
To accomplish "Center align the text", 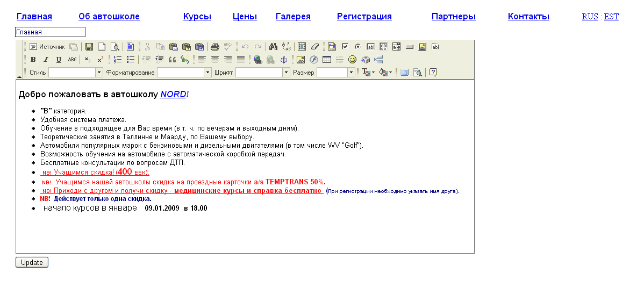I will coord(215,60).
